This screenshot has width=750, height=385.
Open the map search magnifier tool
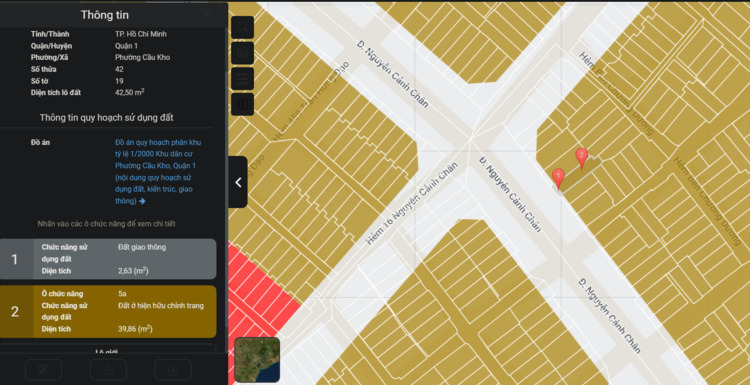pyautogui.click(x=243, y=27)
